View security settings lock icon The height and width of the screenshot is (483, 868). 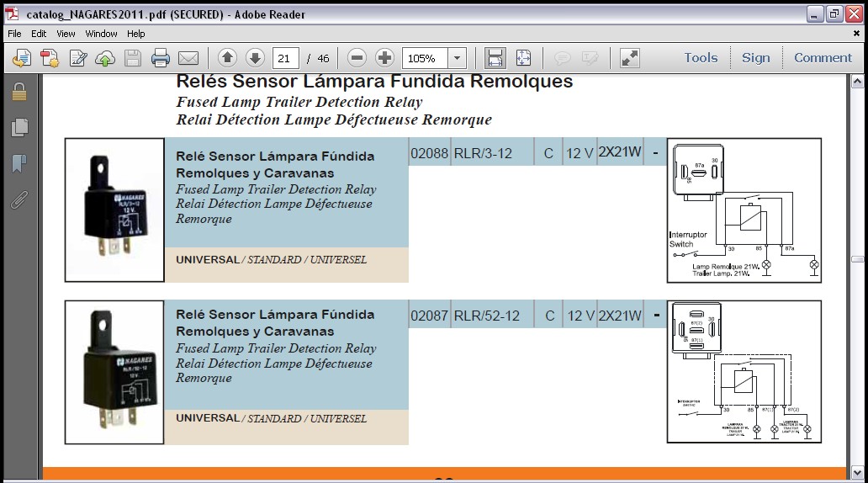point(19,92)
